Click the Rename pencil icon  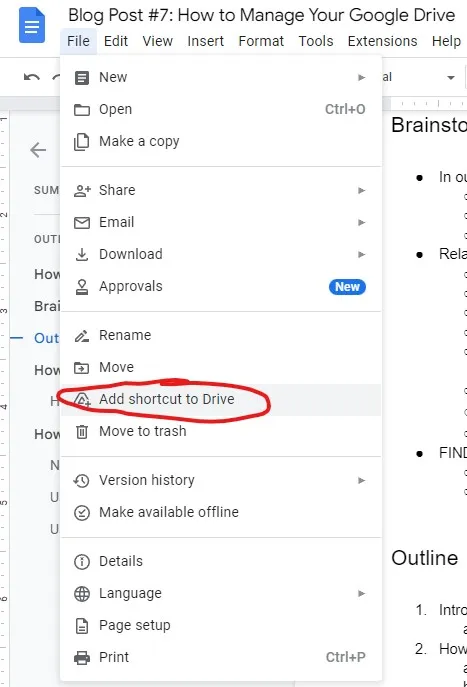point(82,336)
